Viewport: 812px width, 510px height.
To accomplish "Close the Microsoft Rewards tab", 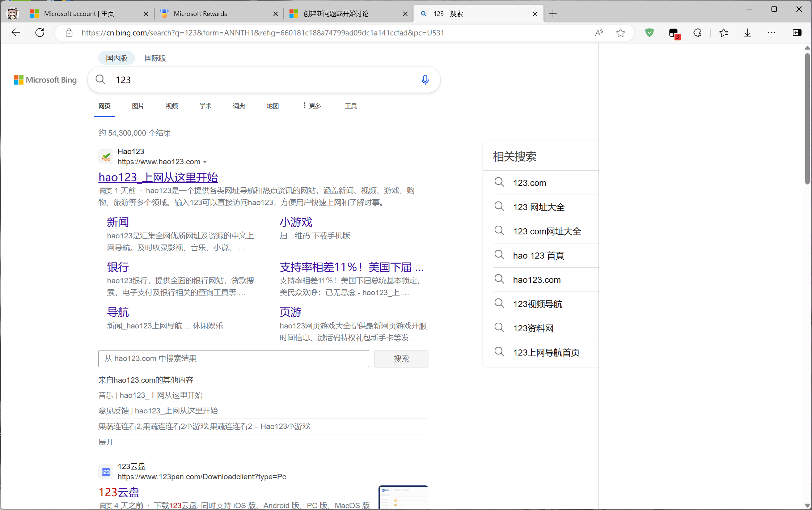I will (276, 14).
